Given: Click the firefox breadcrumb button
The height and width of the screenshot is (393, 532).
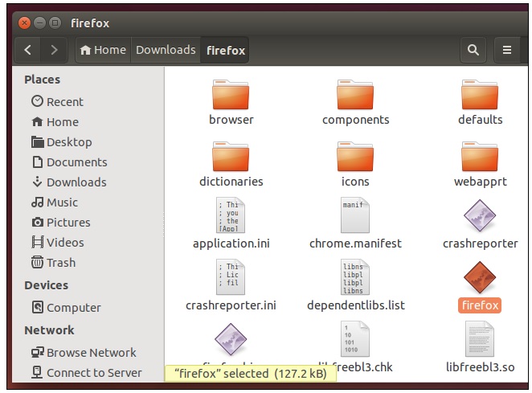Looking at the screenshot, I should pyautogui.click(x=225, y=50).
